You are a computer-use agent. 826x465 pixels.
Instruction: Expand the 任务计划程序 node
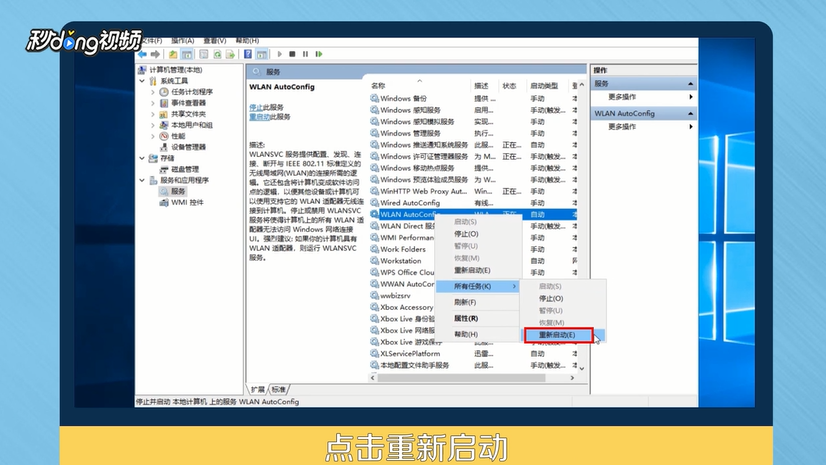(x=153, y=92)
